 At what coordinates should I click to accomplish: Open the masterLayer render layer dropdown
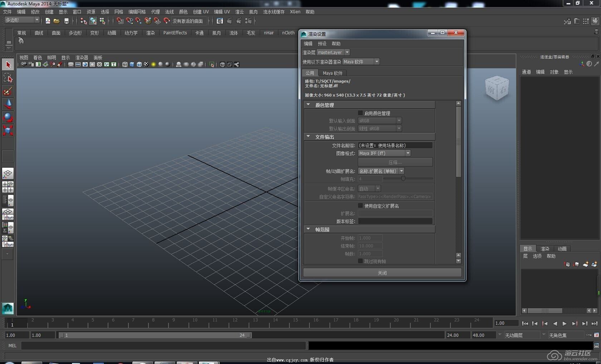tap(333, 52)
